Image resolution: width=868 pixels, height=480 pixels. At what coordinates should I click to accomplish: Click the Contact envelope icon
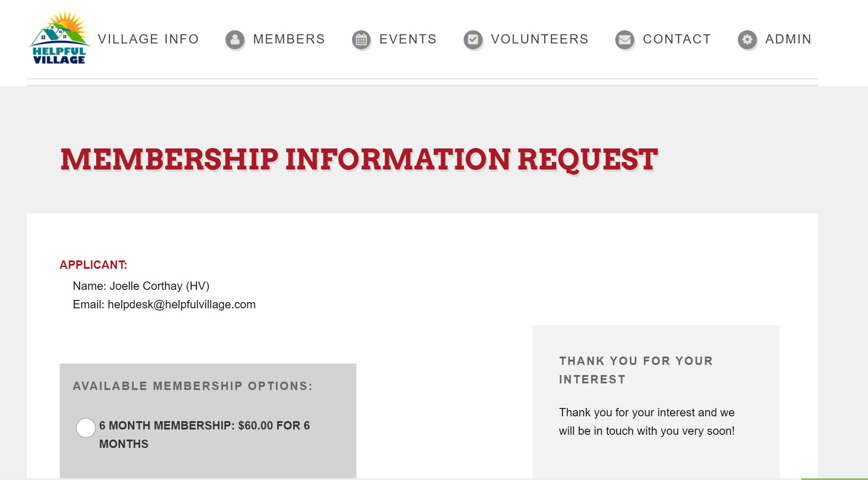(x=625, y=40)
